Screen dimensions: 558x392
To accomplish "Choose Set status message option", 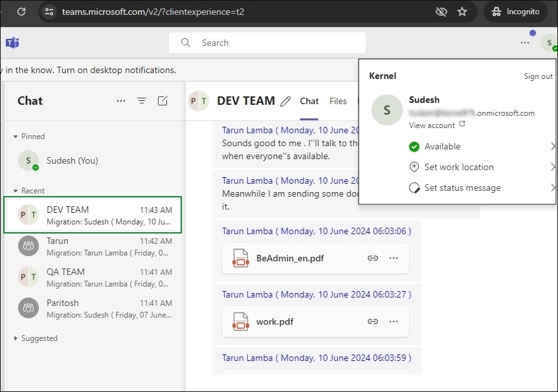I will [462, 188].
